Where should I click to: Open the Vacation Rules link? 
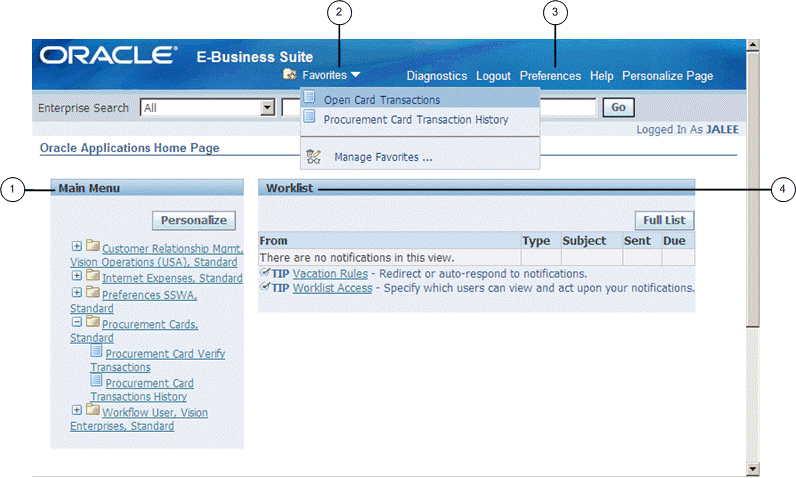coord(330,273)
